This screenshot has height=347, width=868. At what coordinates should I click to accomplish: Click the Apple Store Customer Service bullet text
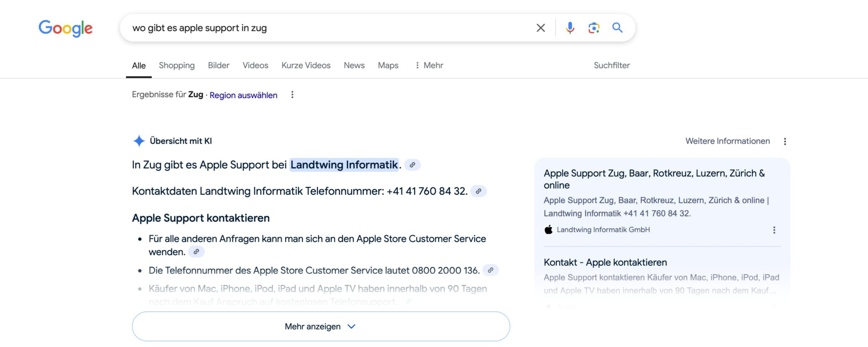click(317, 245)
